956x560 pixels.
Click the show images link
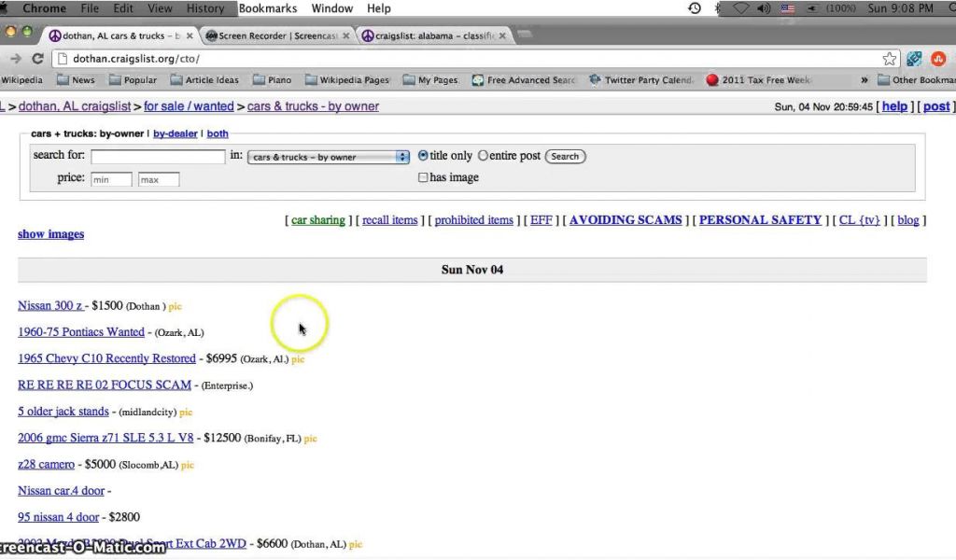[x=50, y=234]
